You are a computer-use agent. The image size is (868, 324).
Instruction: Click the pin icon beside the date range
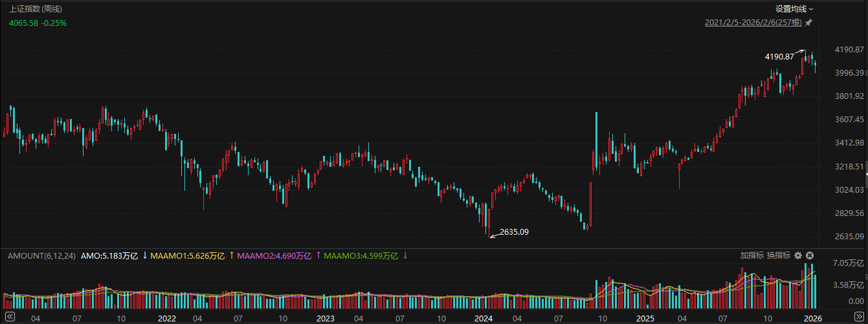coord(808,23)
